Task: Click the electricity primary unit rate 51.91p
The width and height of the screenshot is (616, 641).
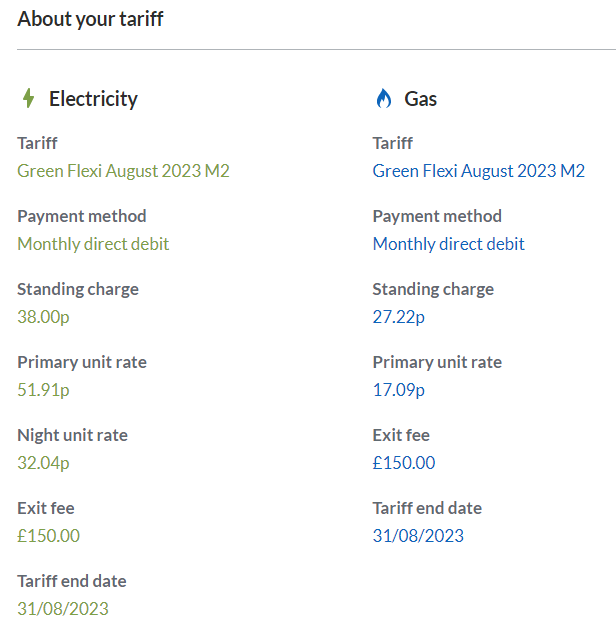Action: coord(43,390)
